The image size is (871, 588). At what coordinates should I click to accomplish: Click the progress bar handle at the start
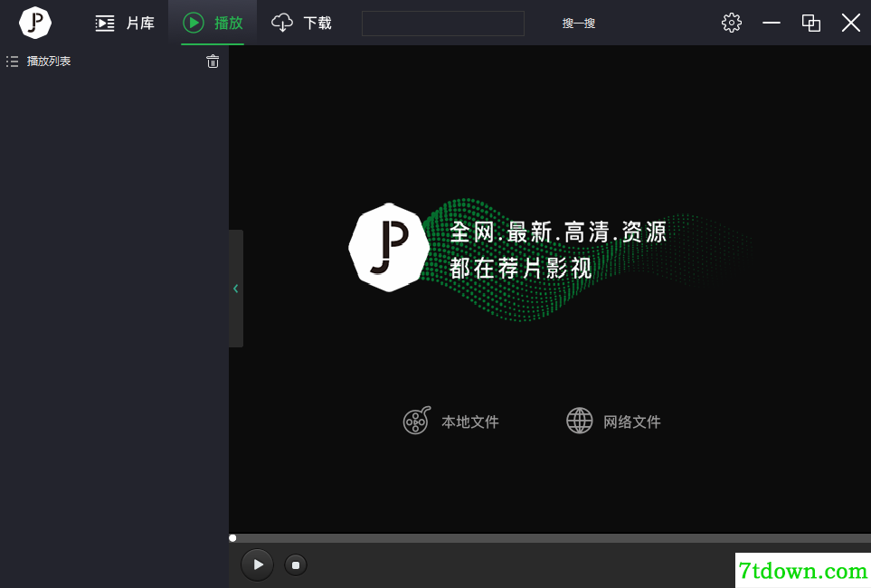click(232, 538)
